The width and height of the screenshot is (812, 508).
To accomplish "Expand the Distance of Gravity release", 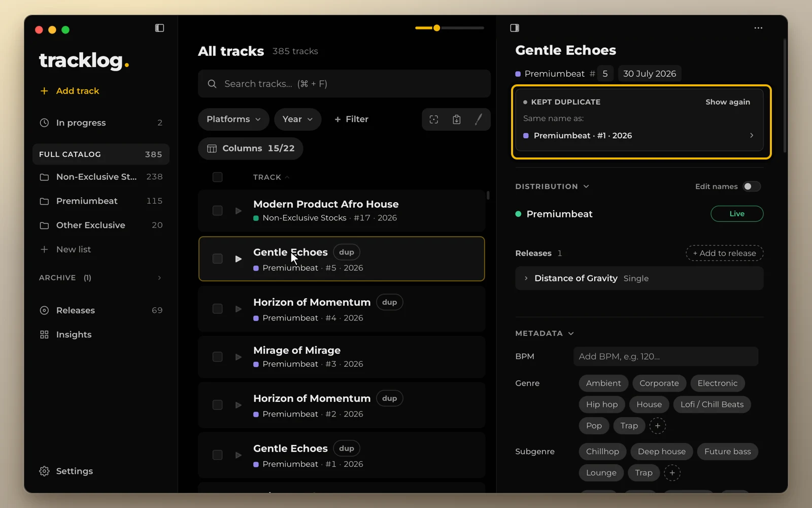I will click(x=526, y=278).
